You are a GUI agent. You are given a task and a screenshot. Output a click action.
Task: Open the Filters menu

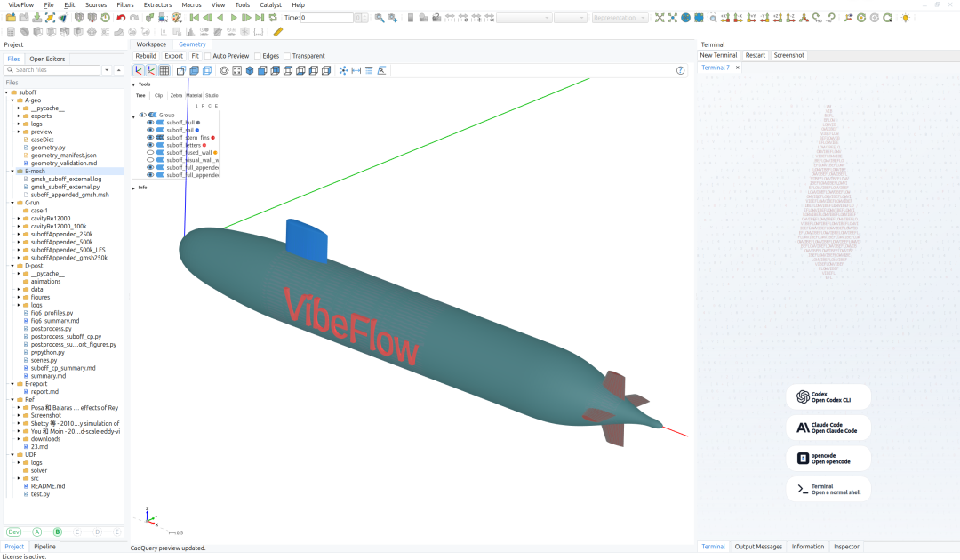click(125, 5)
